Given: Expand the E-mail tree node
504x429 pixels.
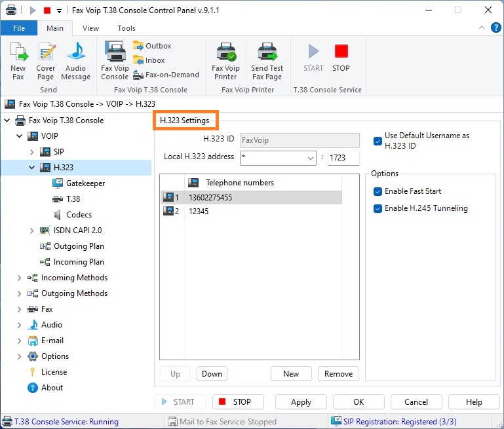Looking at the screenshot, I should click(19, 341).
